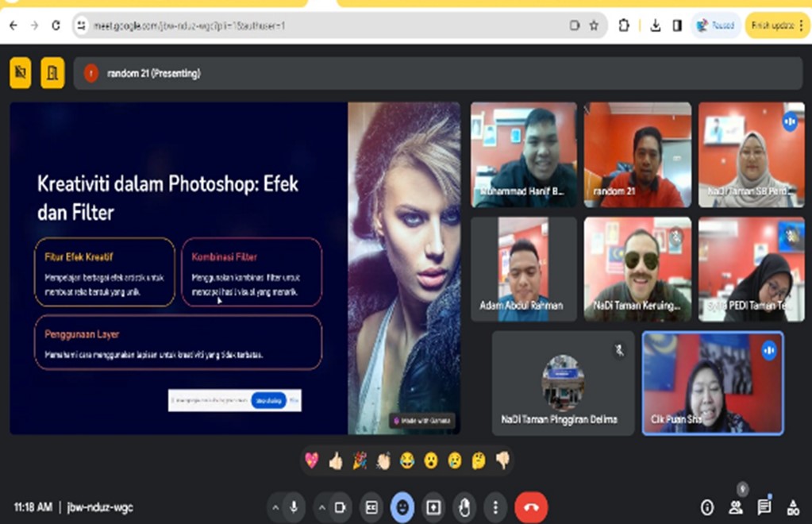Image resolution: width=812 pixels, height=524 pixels.
Task: Hide the emoji reactions bar
Action: [x=402, y=507]
